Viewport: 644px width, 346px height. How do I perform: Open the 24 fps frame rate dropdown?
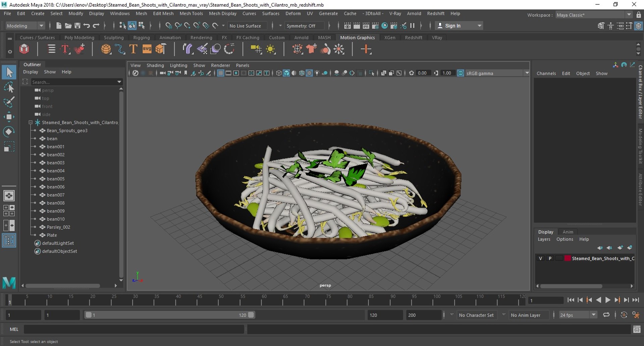(578, 315)
